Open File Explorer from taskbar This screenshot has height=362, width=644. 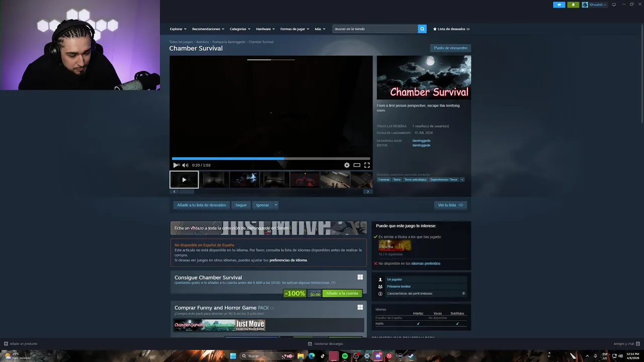click(x=300, y=356)
